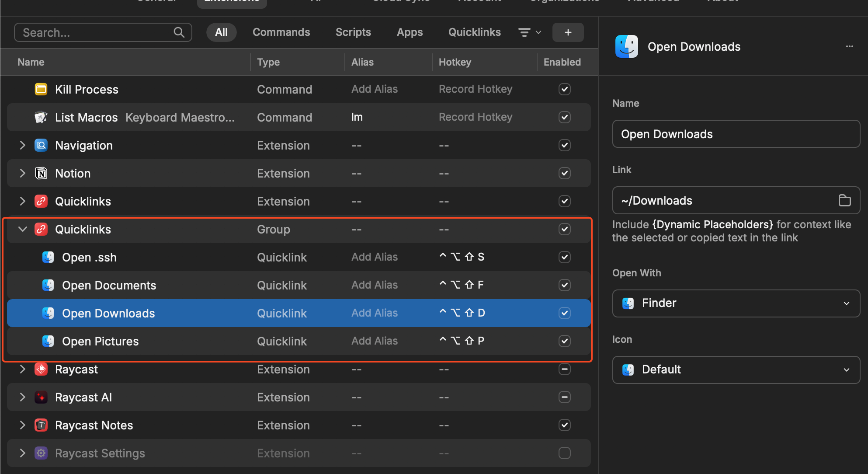Collapse the Quicklinks group

click(23, 229)
